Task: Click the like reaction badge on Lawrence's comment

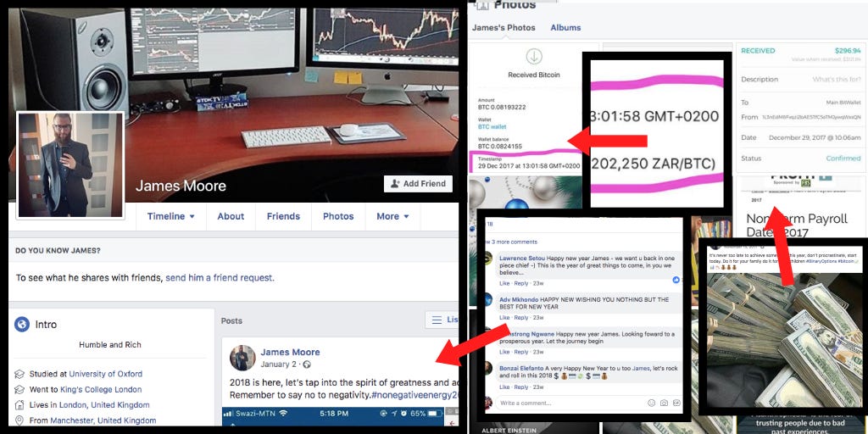Action: pyautogui.click(x=676, y=280)
